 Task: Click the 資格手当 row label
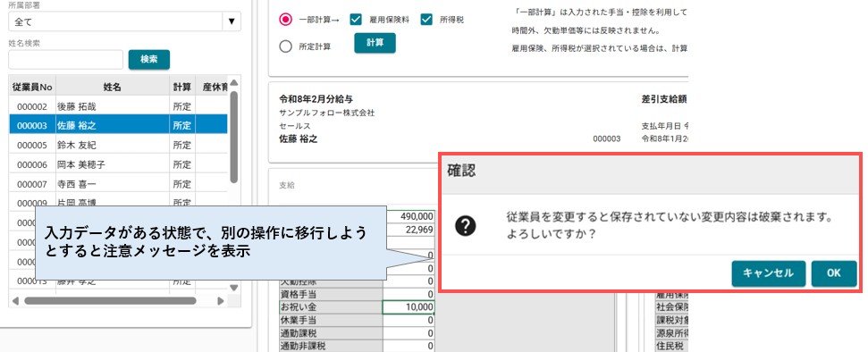pyautogui.click(x=331, y=294)
